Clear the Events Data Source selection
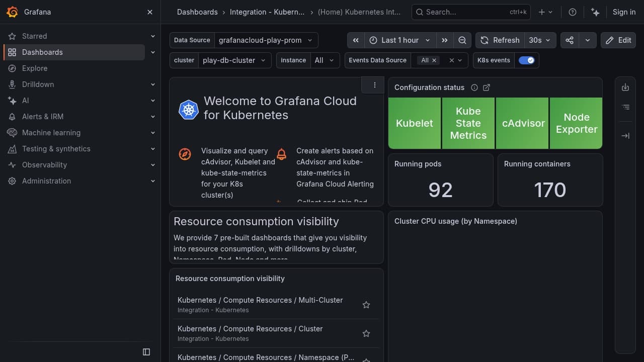The image size is (644, 362). click(x=452, y=60)
